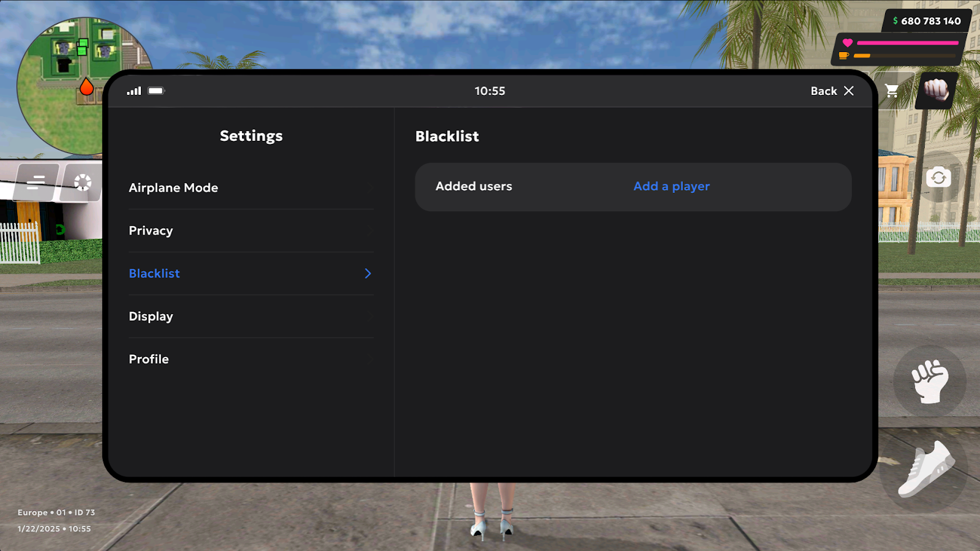Click the pink health bar
This screenshot has width=980, height=551.
tap(908, 43)
